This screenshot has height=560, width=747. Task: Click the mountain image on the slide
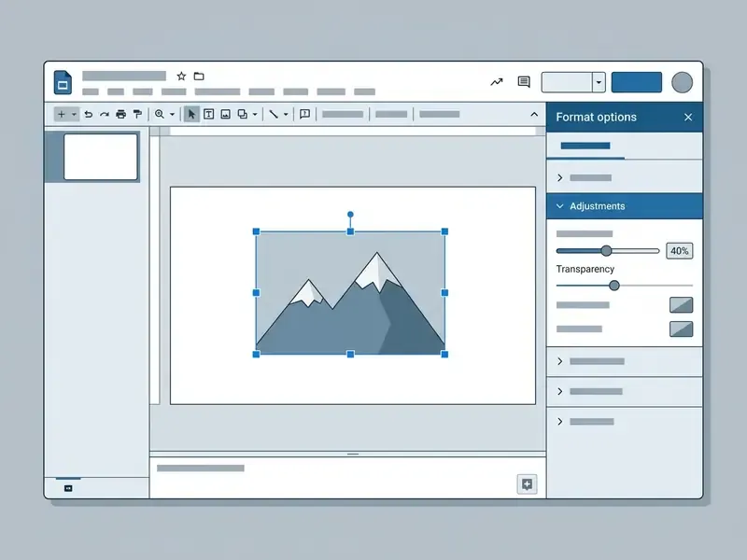350,293
